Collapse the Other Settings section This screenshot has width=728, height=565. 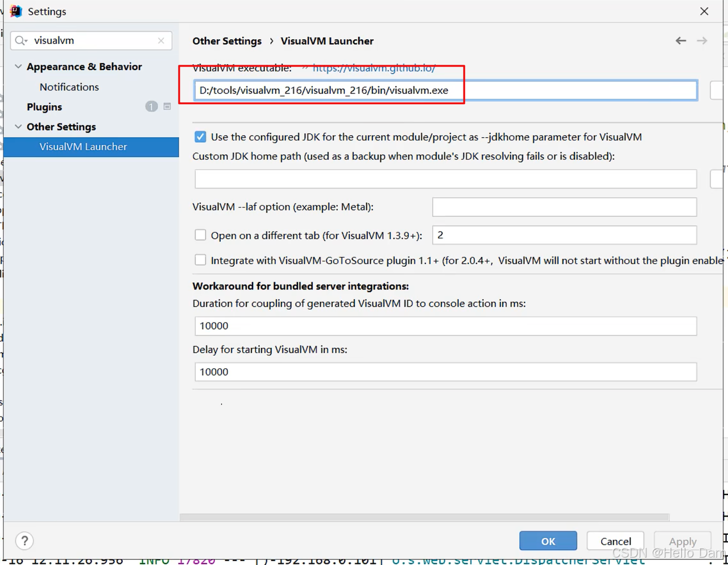18,126
